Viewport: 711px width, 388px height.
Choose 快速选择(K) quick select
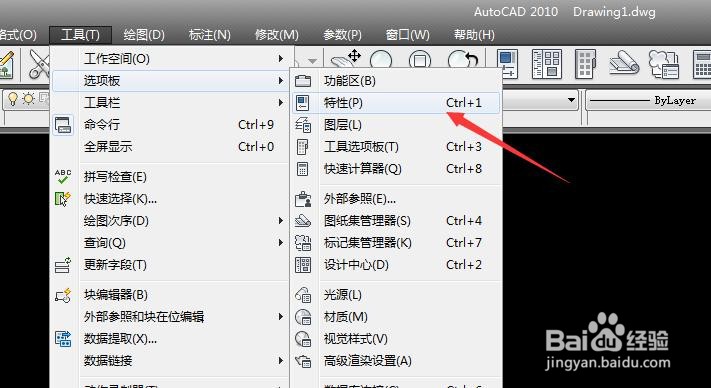(170, 199)
